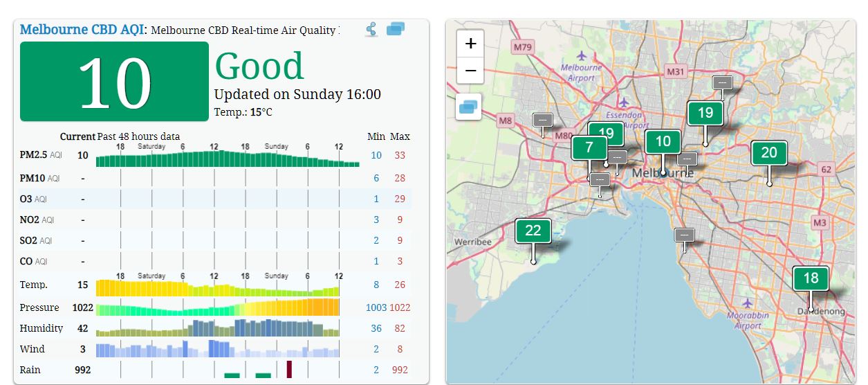
Task: Click the PM2.5 green history bar chart
Action: (x=227, y=159)
